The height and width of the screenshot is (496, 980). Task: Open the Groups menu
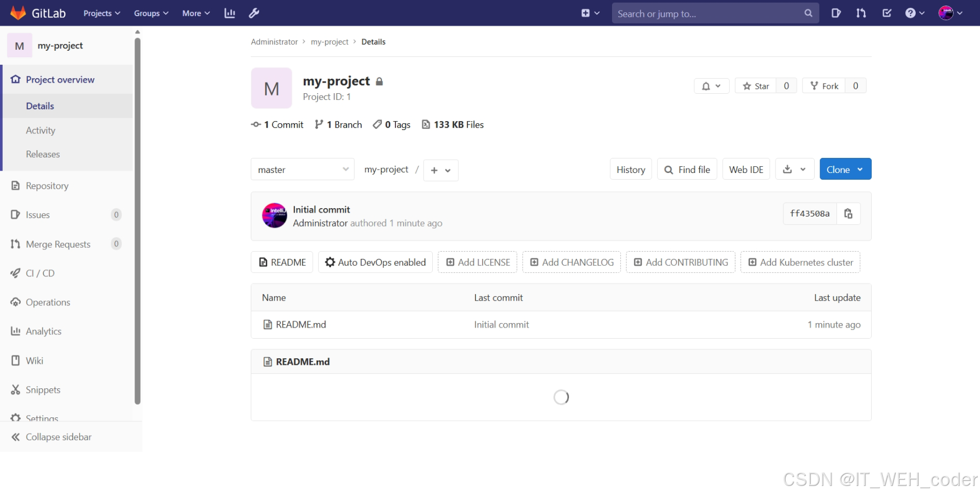click(151, 13)
